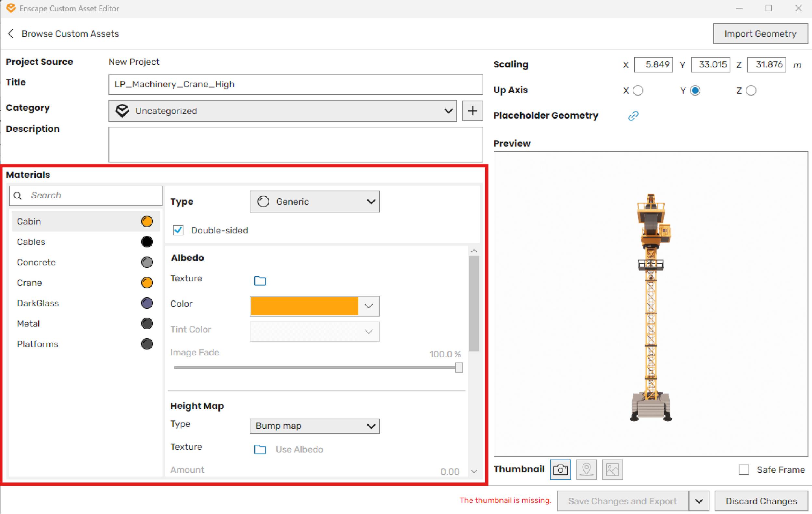Click the camera thumbnail capture icon
812x514 pixels.
[560, 469]
